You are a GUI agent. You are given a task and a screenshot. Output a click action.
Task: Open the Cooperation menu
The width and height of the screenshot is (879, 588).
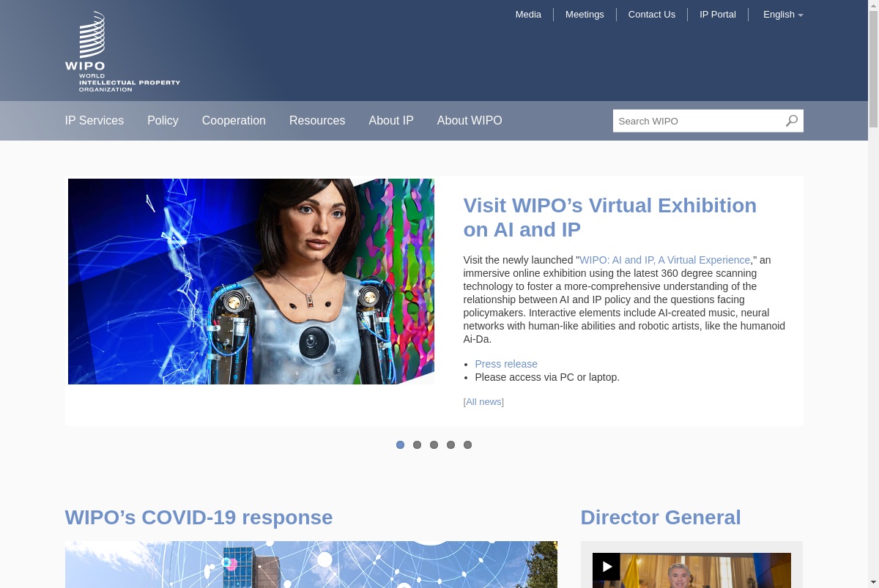(234, 121)
